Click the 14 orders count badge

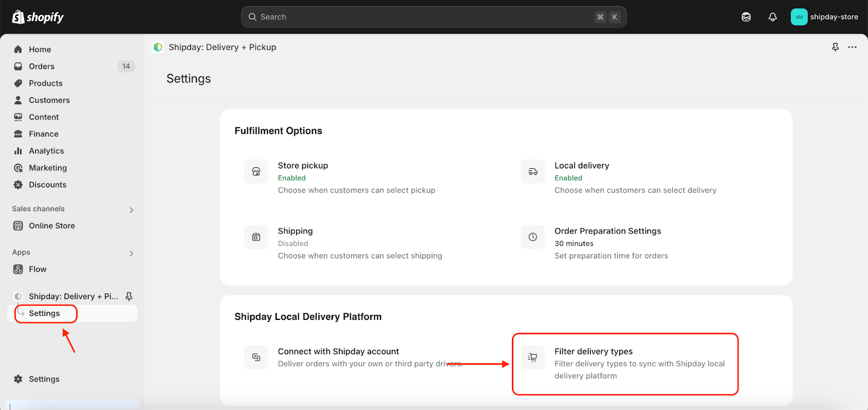[126, 66]
